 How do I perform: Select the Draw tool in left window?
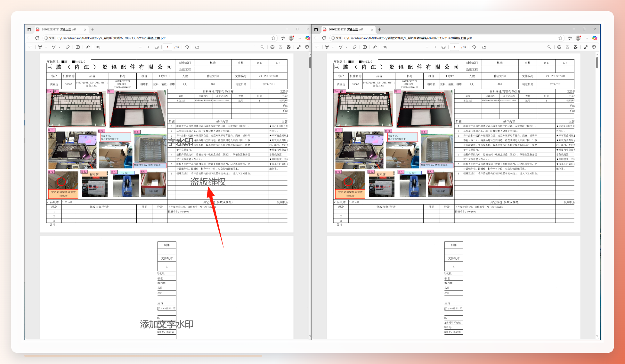53,47
